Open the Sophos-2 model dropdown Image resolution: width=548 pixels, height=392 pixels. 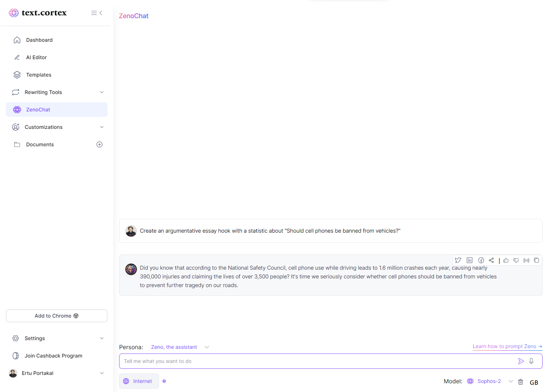click(x=490, y=381)
